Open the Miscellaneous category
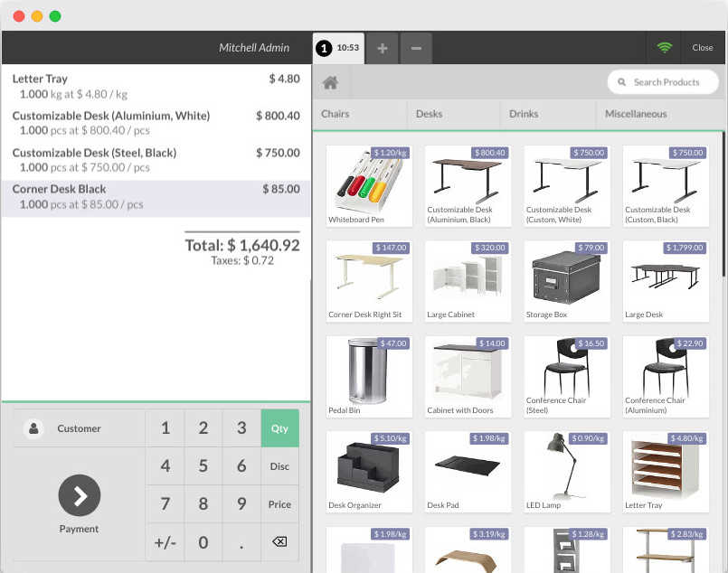This screenshot has height=573, width=728. coord(660,114)
